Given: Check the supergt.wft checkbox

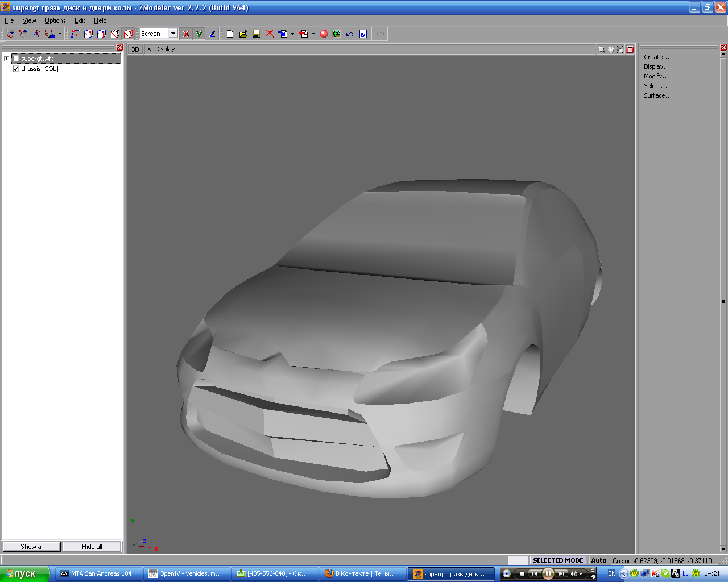Looking at the screenshot, I should click(16, 59).
